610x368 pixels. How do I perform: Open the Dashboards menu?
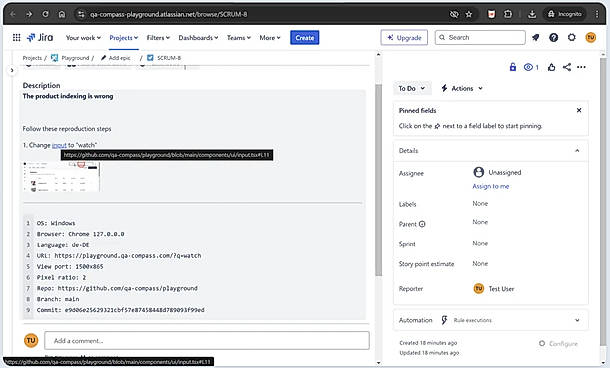198,38
